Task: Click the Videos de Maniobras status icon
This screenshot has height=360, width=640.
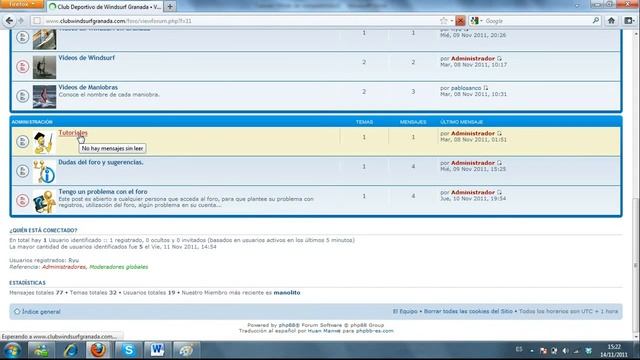Action: [22, 96]
